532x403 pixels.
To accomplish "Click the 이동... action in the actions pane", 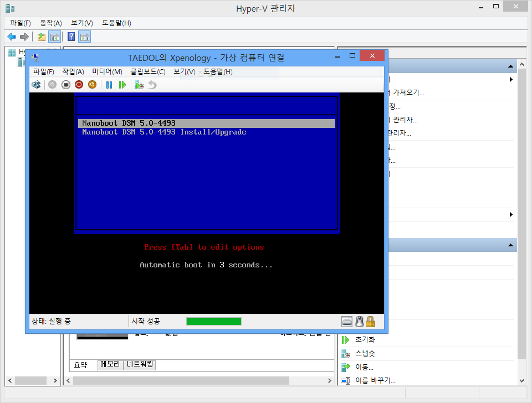I will (x=365, y=366).
